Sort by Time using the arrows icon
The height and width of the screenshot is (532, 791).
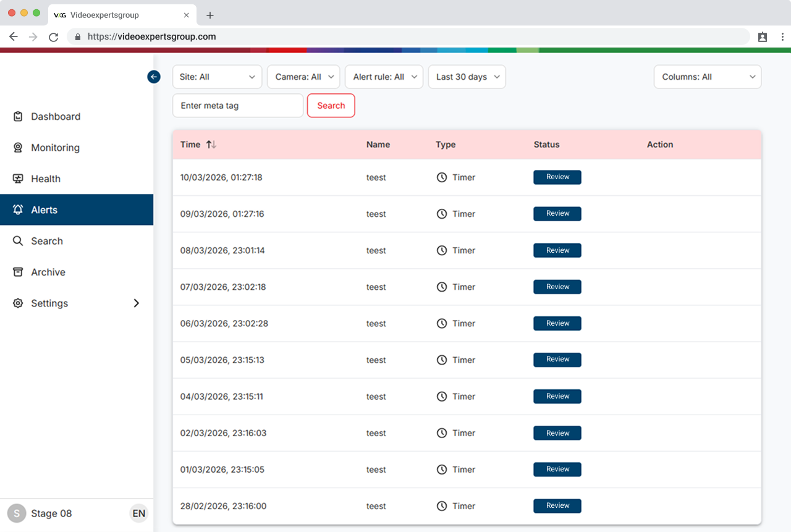click(x=211, y=145)
